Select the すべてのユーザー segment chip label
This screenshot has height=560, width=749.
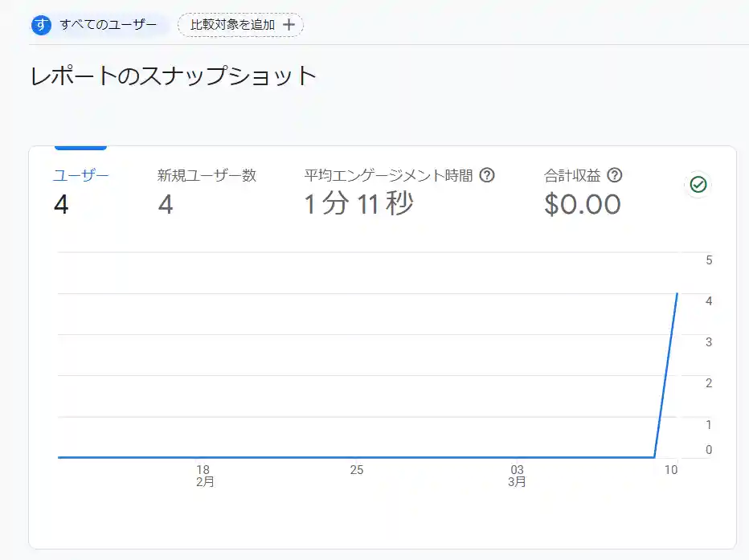tap(108, 25)
